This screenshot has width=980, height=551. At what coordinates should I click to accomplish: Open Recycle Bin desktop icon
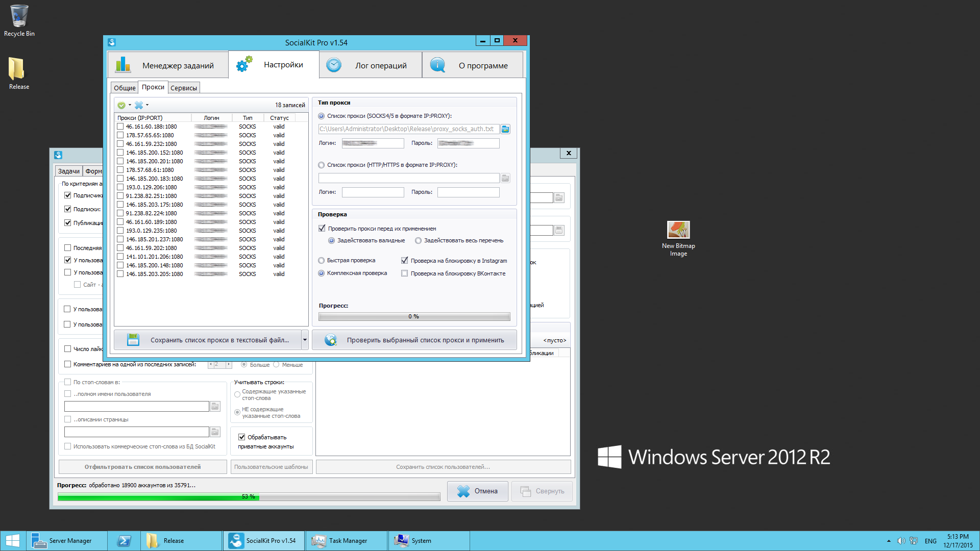(19, 20)
